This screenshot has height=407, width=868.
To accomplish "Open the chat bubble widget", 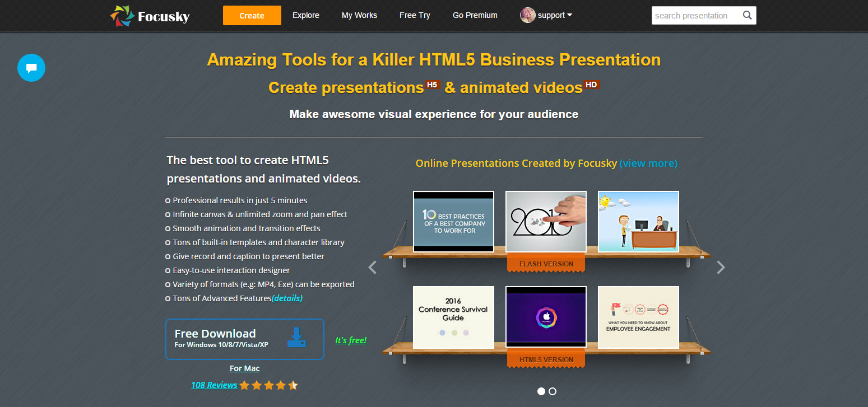I will (31, 68).
